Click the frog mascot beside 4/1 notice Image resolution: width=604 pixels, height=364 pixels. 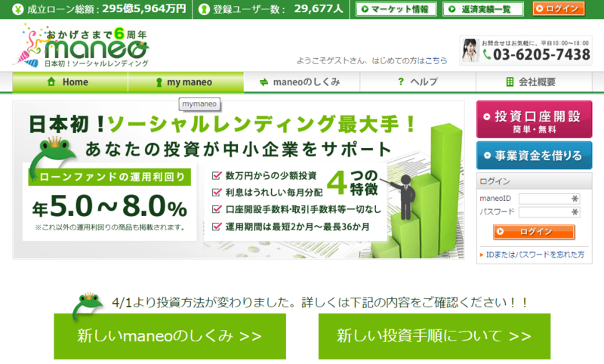tap(88, 305)
